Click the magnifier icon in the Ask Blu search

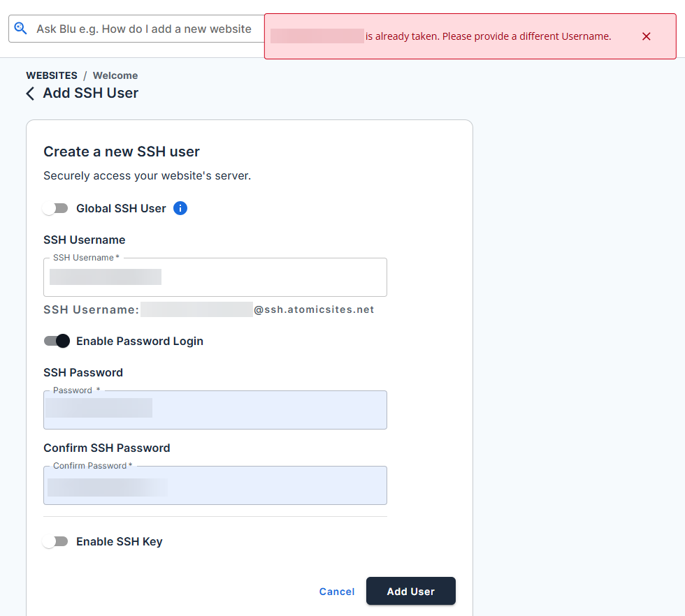[21, 29]
